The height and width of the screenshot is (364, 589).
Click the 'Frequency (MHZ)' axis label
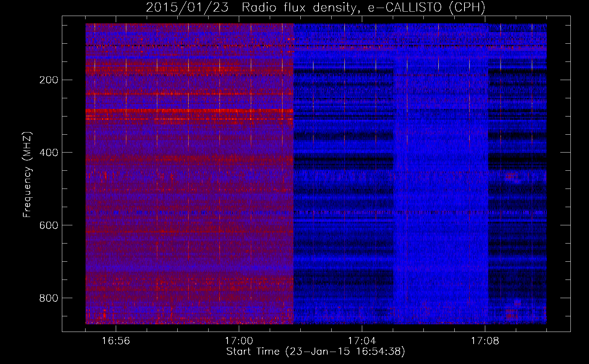tap(27, 175)
